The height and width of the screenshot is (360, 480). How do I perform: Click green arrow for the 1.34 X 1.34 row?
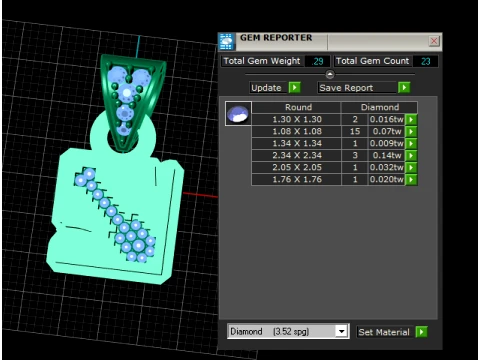[411, 143]
